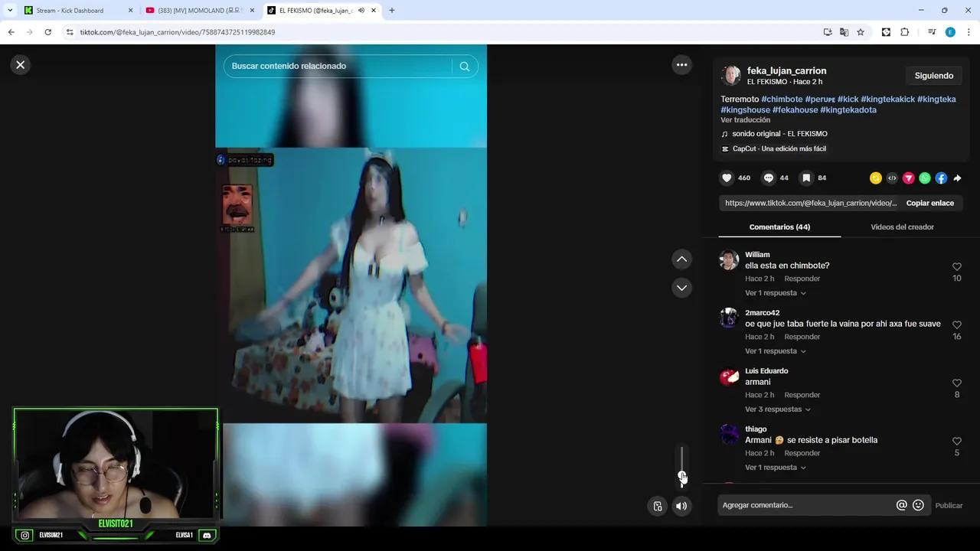Click the translate page icon
Image resolution: width=980 pixels, height=551 pixels.
(844, 32)
